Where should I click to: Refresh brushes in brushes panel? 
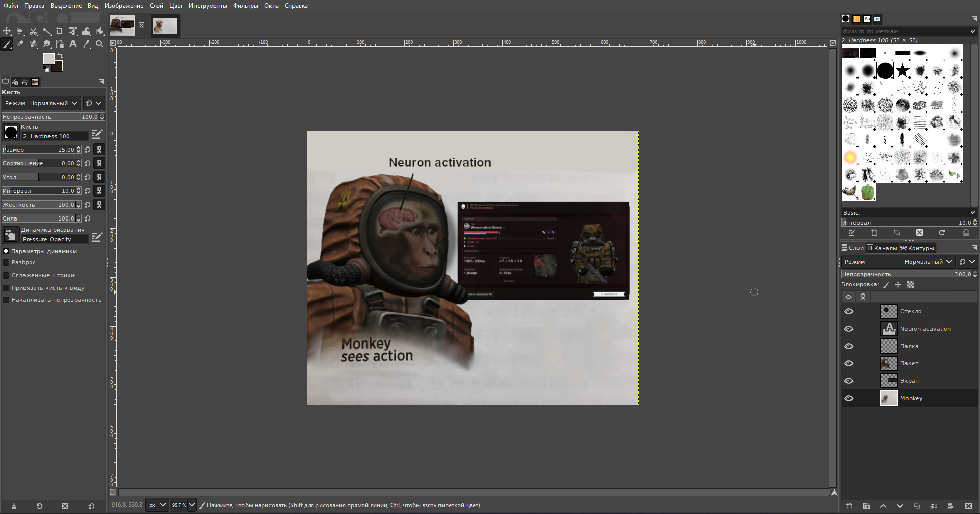coord(942,233)
